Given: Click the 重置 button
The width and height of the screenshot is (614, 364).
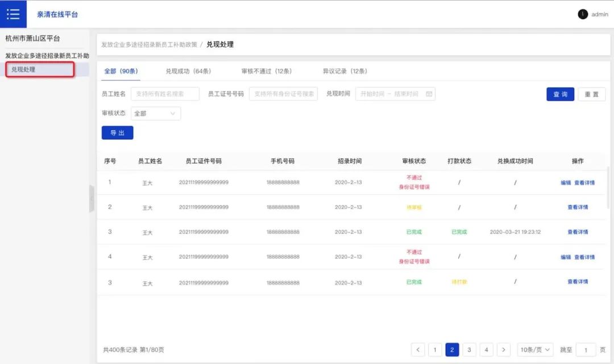Looking at the screenshot, I should click(x=591, y=94).
